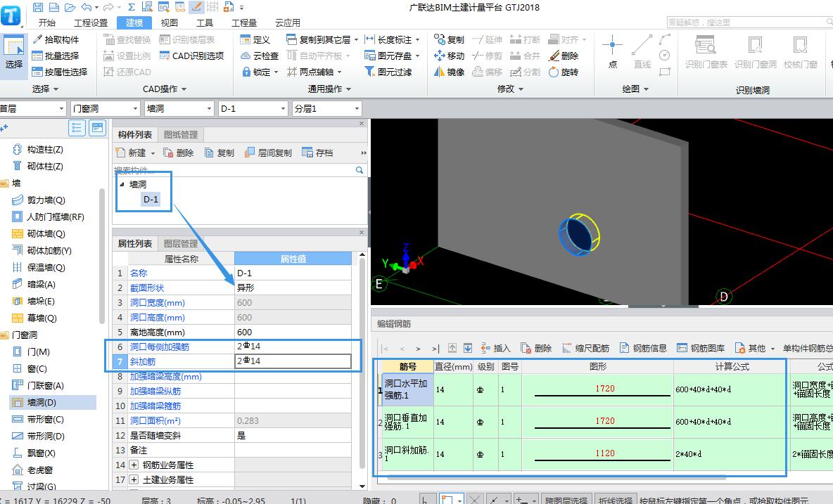Select the 移动 move tool
This screenshot has height=504, width=833.
pyautogui.click(x=449, y=56)
